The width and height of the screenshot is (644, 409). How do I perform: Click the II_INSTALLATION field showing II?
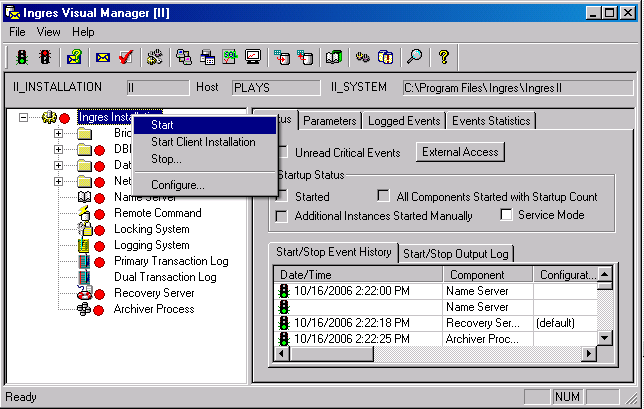point(158,88)
